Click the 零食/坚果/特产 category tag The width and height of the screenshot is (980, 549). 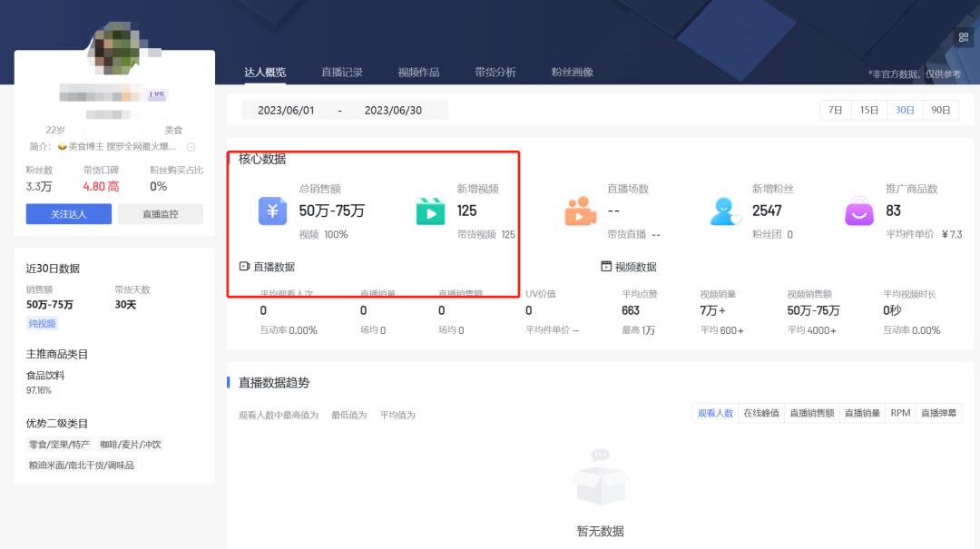(x=59, y=444)
